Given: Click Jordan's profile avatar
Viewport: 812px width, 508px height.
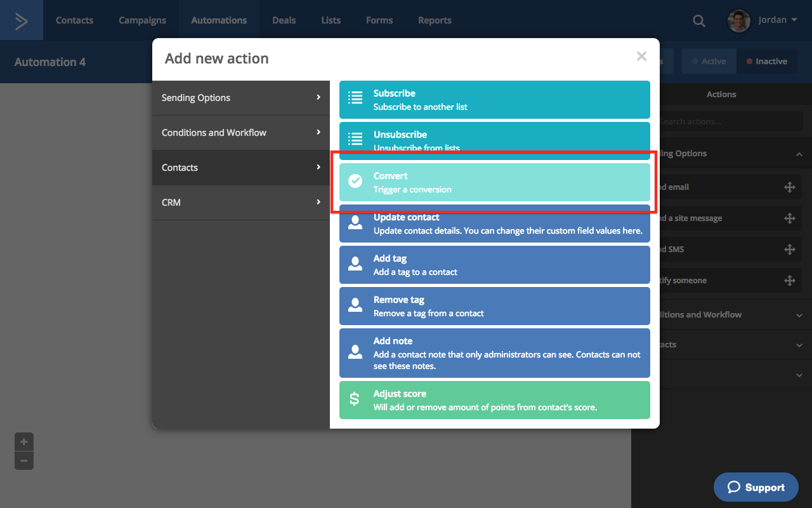Looking at the screenshot, I should point(738,20).
